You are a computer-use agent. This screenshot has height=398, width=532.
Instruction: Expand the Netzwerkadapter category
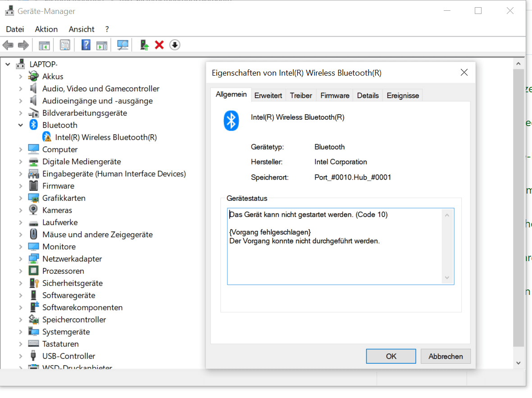point(20,258)
